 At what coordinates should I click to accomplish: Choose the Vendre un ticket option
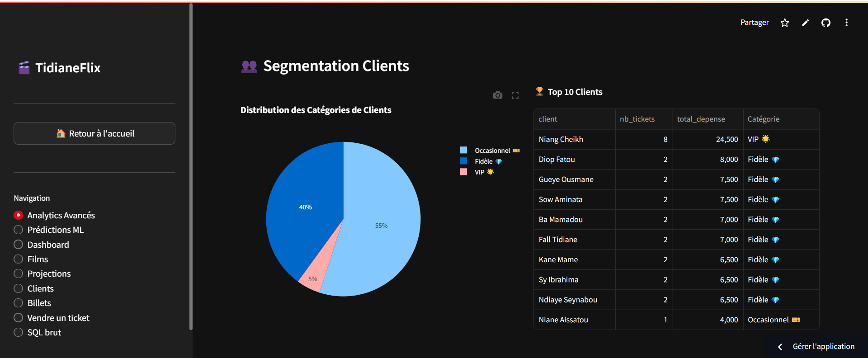pyautogui.click(x=19, y=318)
